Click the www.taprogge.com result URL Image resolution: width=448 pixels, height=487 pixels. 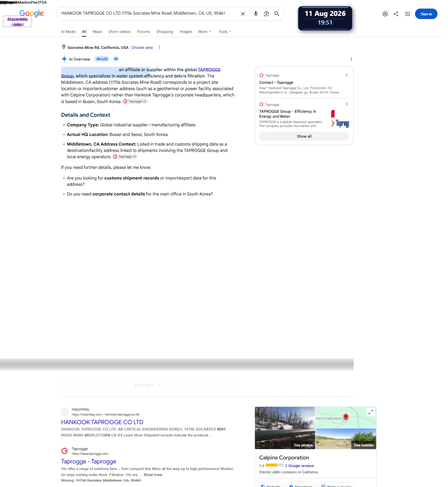point(90,454)
